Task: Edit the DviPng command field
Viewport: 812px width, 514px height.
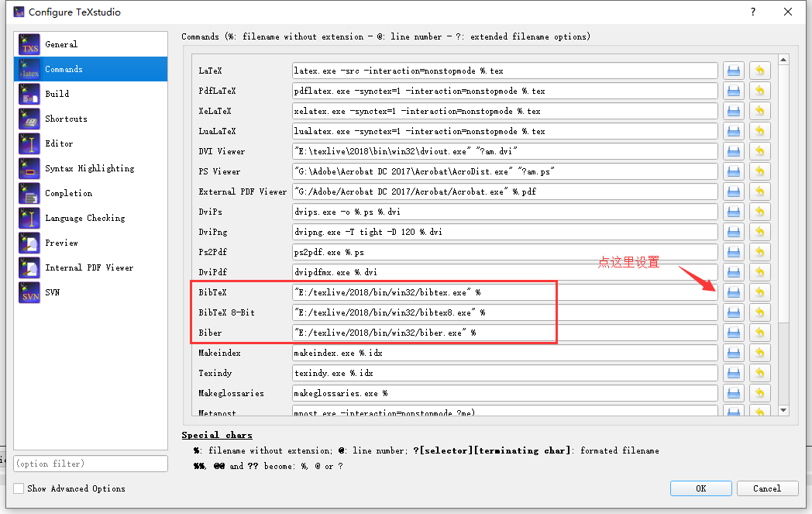Action: click(x=505, y=232)
